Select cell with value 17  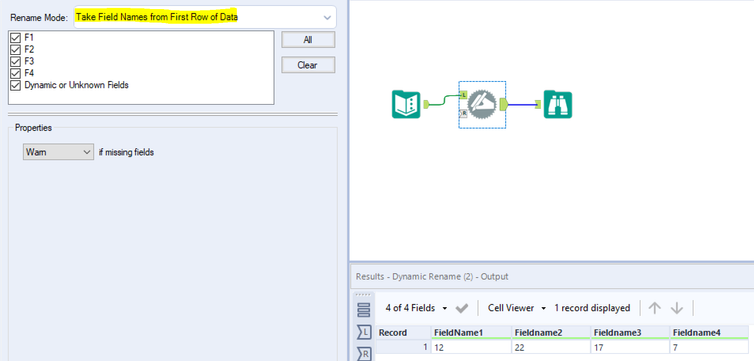tap(630, 347)
